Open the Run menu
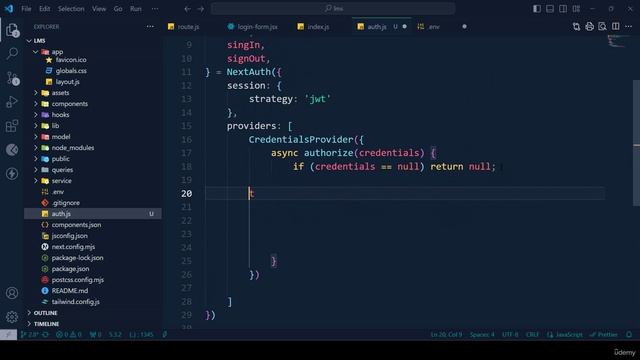640x360 pixels. [136, 9]
